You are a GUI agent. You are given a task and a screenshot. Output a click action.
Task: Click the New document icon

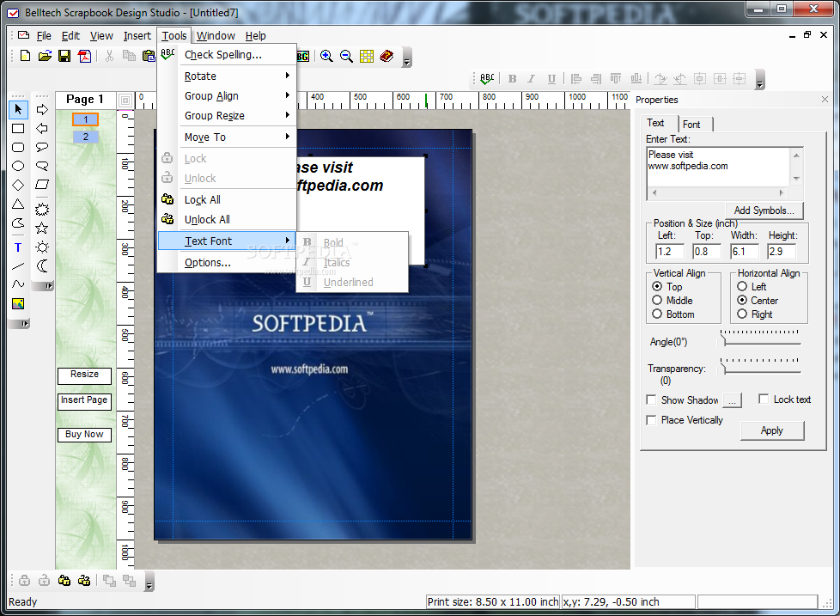(x=25, y=56)
